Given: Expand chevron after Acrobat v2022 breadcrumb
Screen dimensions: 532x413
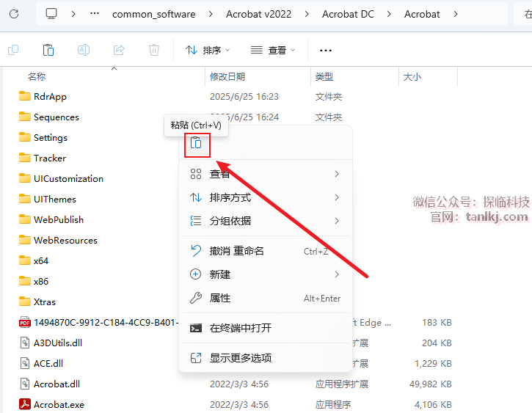Looking at the screenshot, I should [307, 14].
